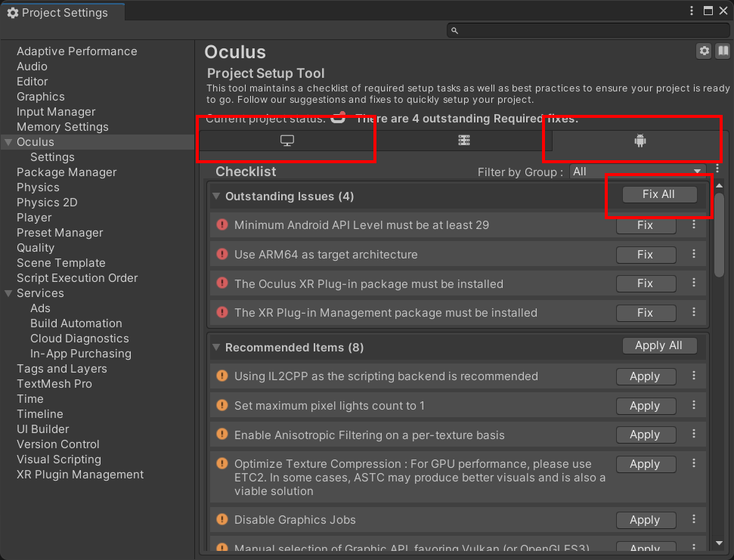The height and width of the screenshot is (560, 734).
Task: Collapse the Recommended Items section
Action: [217, 348]
